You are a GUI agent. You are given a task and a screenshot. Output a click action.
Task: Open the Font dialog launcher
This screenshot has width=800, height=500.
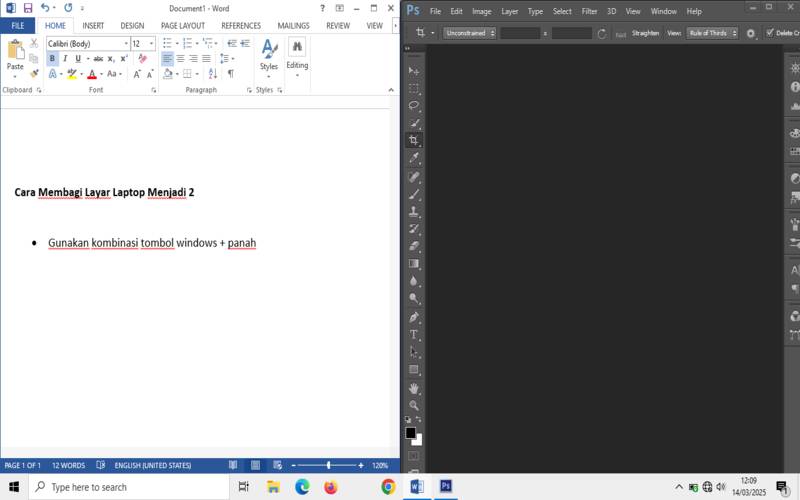click(154, 90)
